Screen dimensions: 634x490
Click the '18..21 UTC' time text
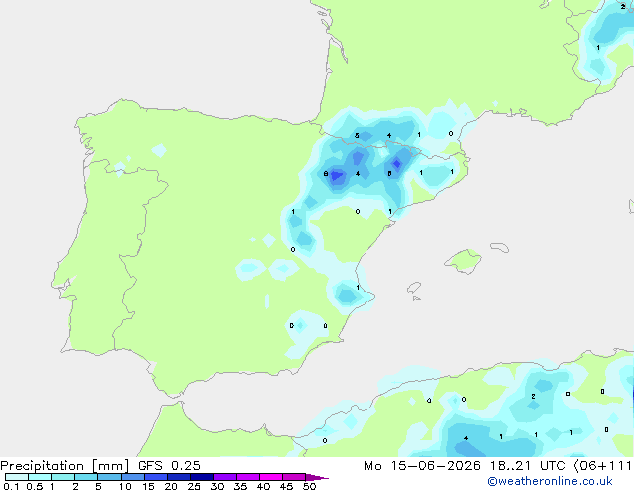528,466
